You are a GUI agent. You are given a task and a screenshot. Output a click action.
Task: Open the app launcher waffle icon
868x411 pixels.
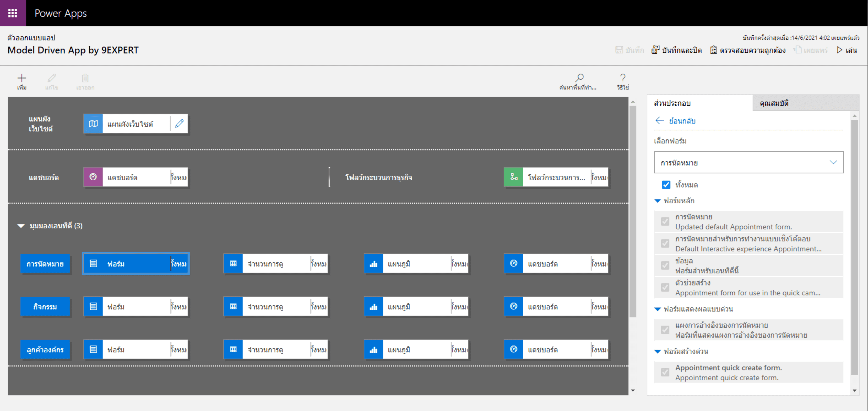pyautogui.click(x=13, y=13)
